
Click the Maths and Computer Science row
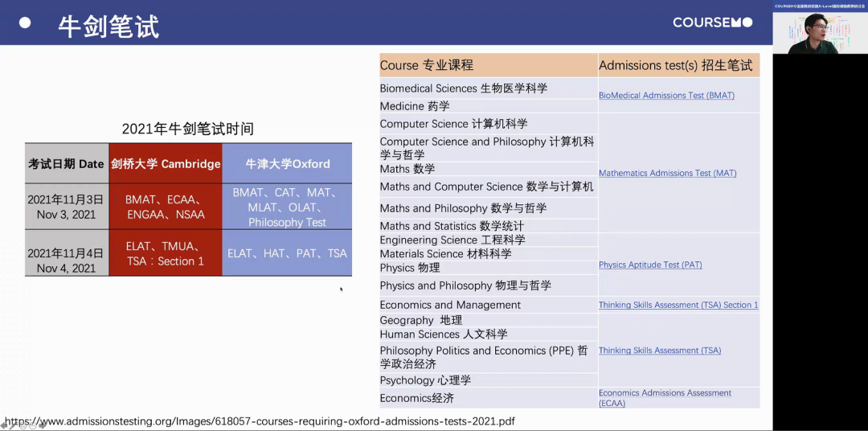[489, 187]
